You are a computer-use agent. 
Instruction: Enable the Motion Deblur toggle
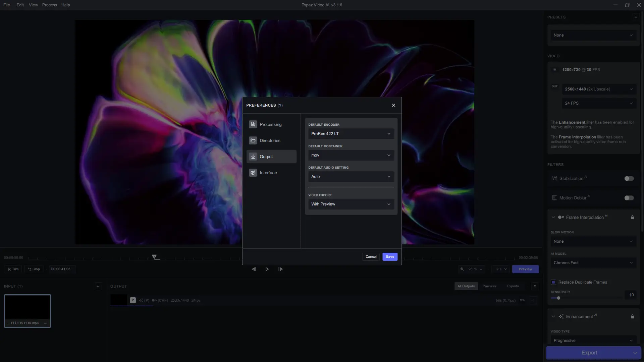(x=629, y=198)
